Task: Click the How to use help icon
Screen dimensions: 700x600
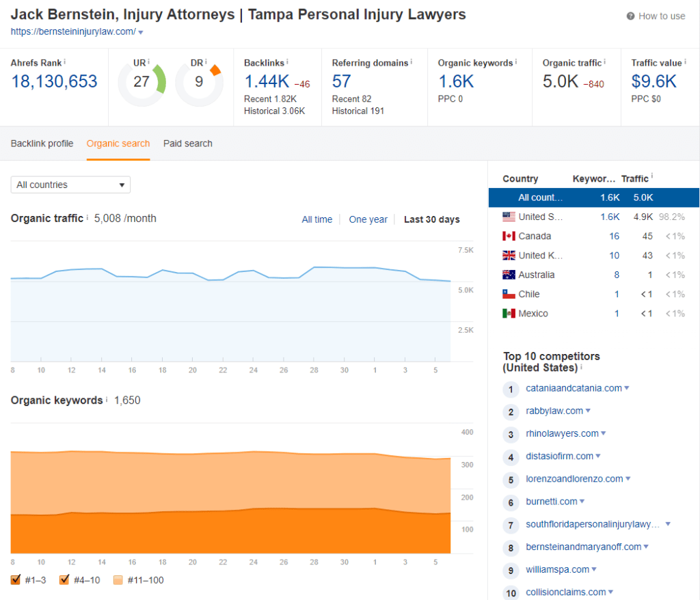Action: pyautogui.click(x=630, y=16)
